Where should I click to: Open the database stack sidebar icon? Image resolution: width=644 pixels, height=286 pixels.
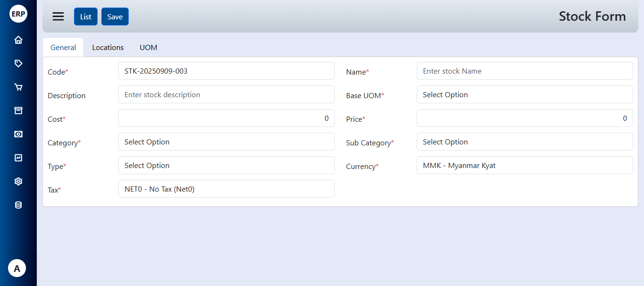[18, 205]
